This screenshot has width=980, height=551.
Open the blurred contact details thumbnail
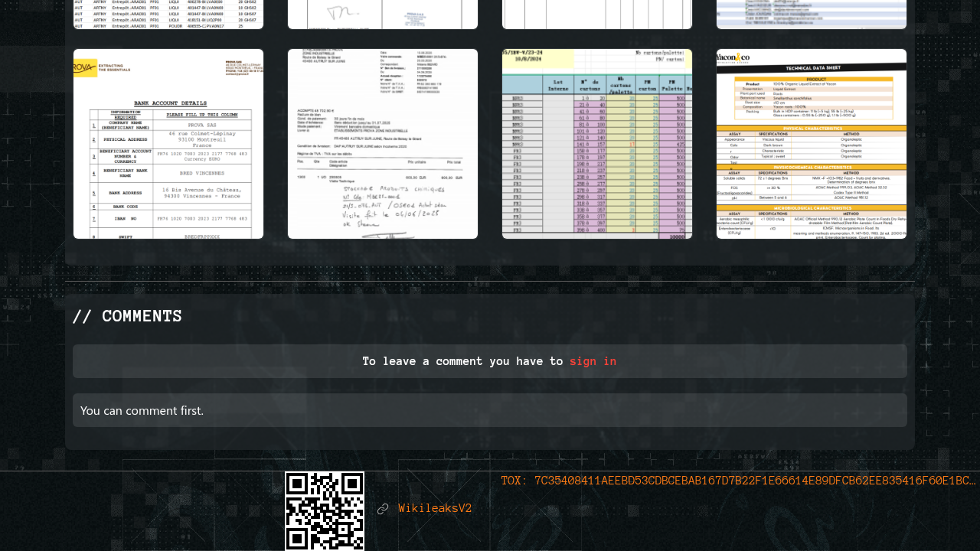pyautogui.click(x=812, y=14)
